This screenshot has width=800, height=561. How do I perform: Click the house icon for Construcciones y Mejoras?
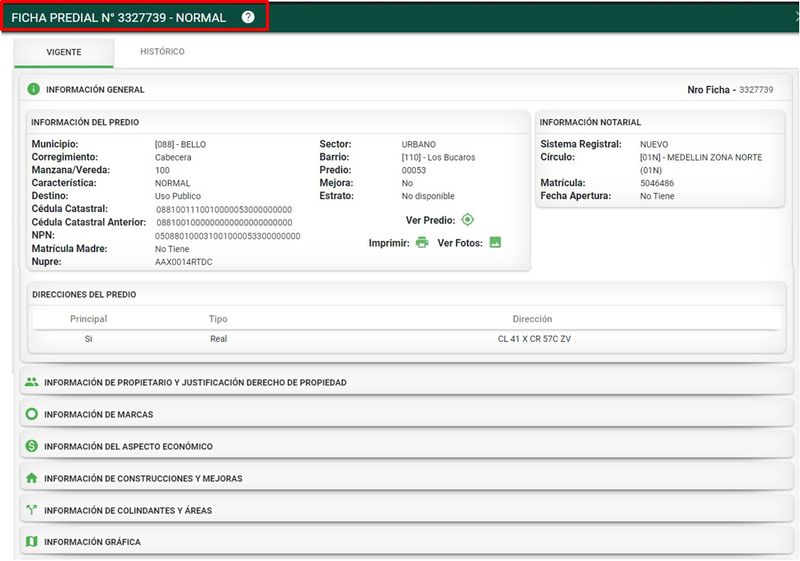(x=31, y=478)
